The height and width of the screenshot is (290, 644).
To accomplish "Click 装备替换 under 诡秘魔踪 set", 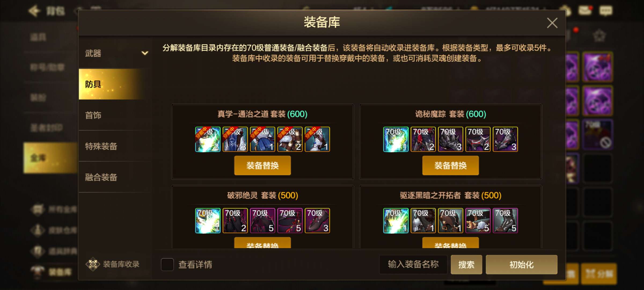I will 451,165.
